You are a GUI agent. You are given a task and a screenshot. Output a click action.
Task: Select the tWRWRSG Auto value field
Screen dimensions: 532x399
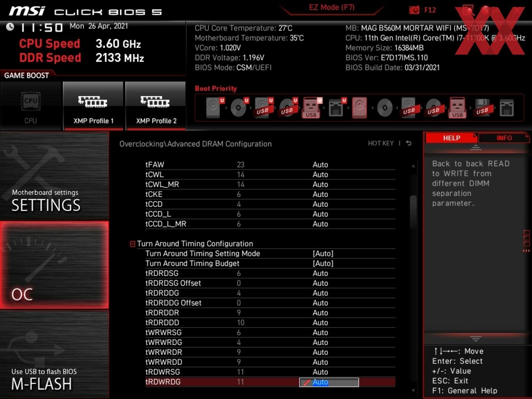320,332
